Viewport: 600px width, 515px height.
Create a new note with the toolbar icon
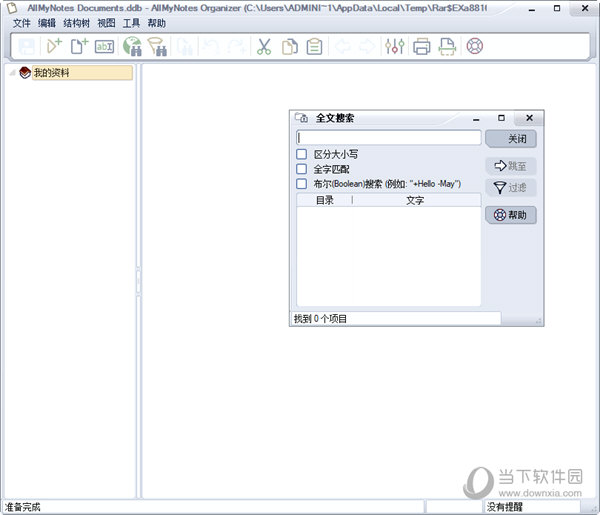coord(79,47)
